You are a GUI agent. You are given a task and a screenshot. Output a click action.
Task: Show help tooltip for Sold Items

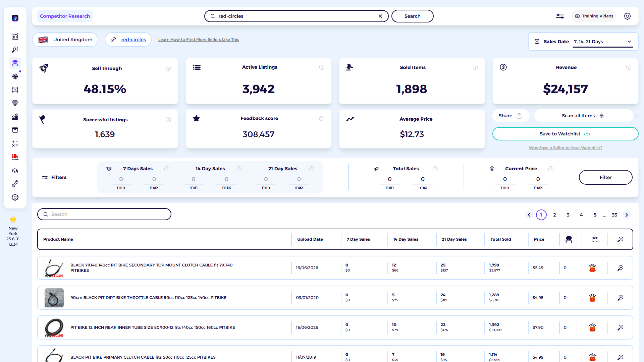click(x=475, y=67)
